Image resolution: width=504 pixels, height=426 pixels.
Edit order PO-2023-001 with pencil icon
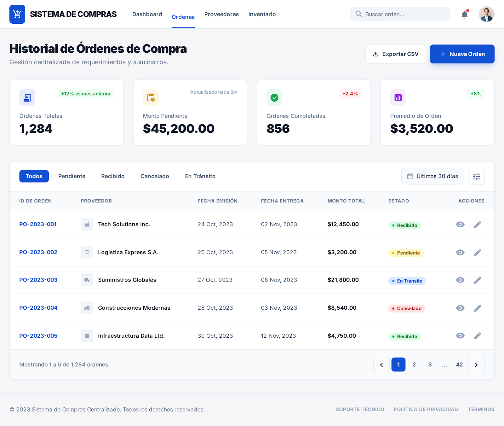click(x=477, y=225)
